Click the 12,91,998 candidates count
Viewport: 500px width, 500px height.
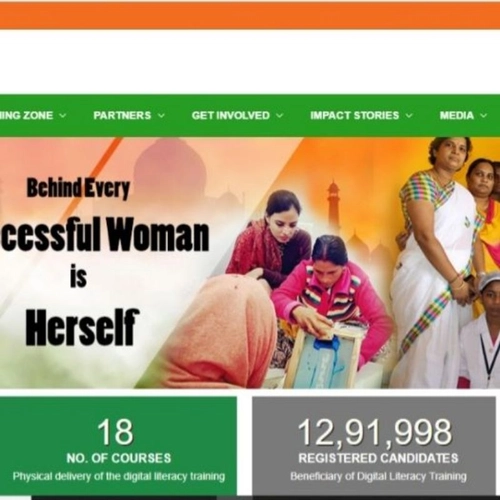[375, 432]
